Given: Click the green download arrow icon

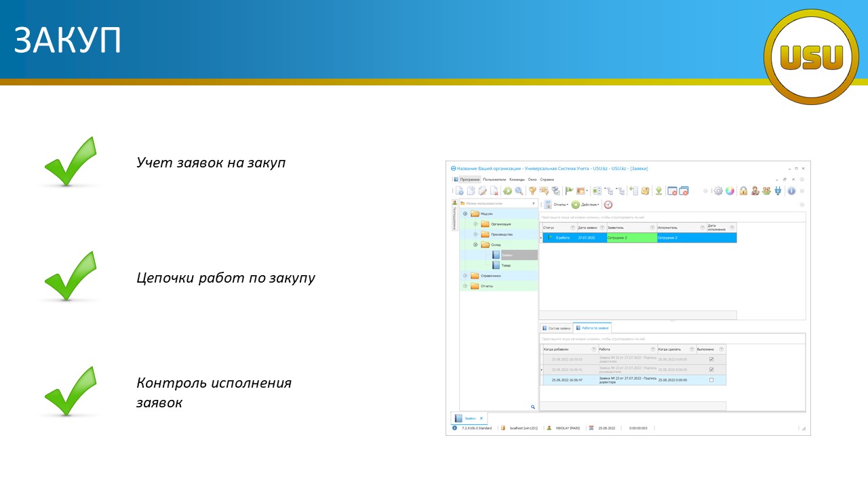Looking at the screenshot, I should 658,191.
